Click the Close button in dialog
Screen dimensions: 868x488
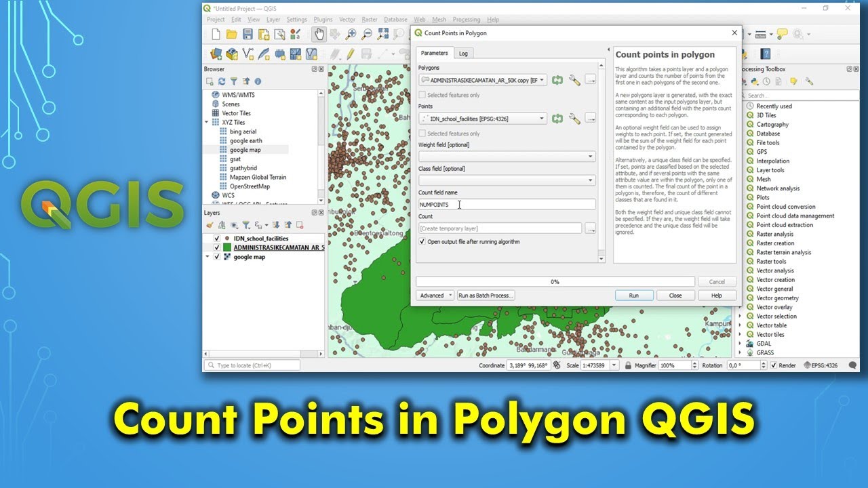coord(675,296)
